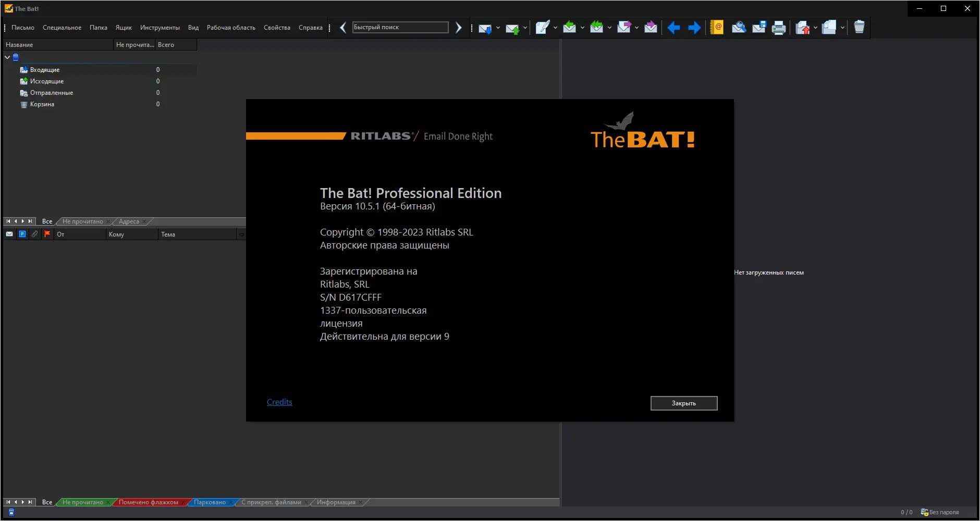Open dropdown arrow next to Get New Mail

(x=498, y=28)
